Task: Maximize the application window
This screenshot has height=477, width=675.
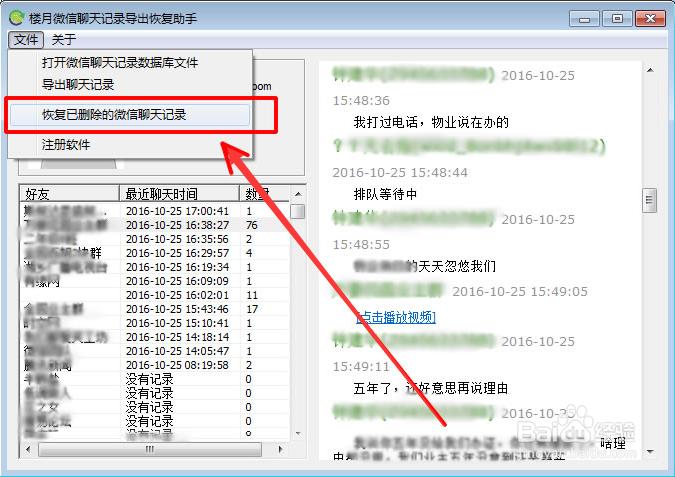Action: 617,19
